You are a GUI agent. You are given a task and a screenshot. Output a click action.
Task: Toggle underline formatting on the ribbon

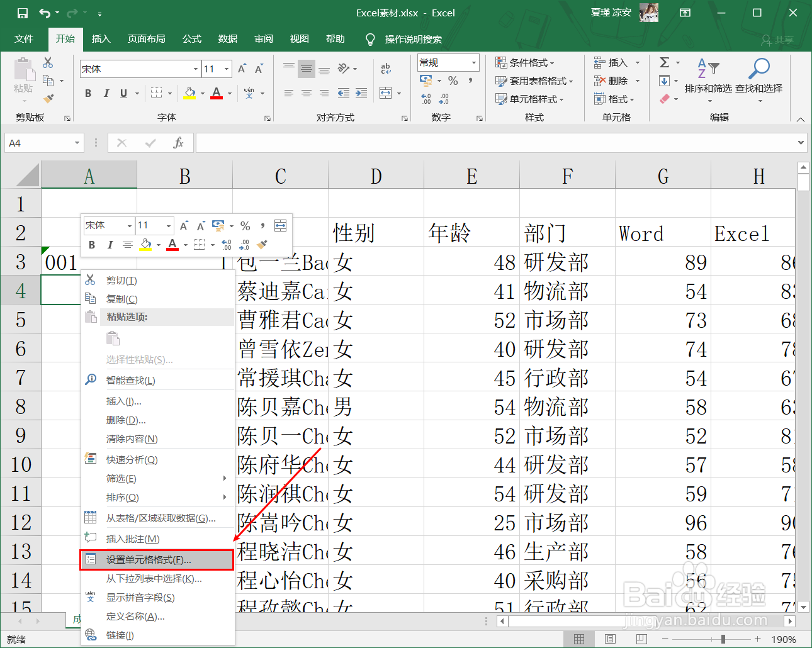pyautogui.click(x=123, y=93)
